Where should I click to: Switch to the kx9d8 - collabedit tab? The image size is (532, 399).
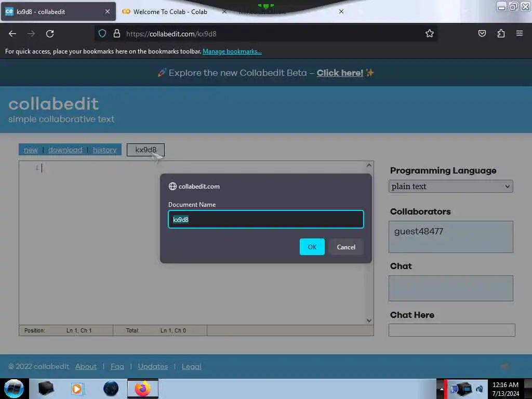58,11
